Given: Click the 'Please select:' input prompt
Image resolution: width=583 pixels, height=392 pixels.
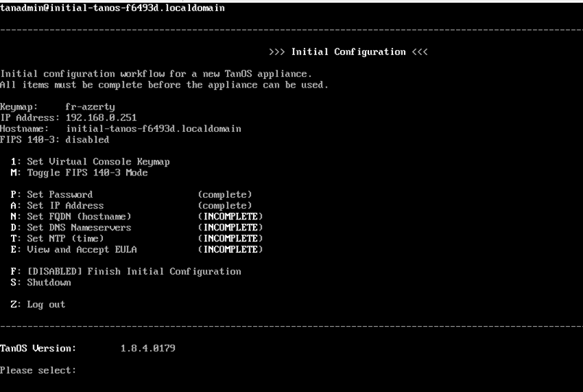Looking at the screenshot, I should (38, 370).
